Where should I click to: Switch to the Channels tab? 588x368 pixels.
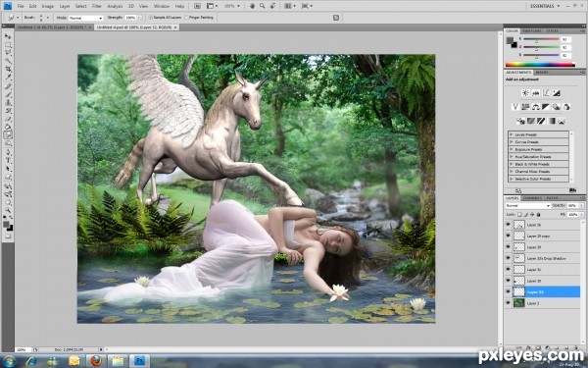[x=532, y=198]
